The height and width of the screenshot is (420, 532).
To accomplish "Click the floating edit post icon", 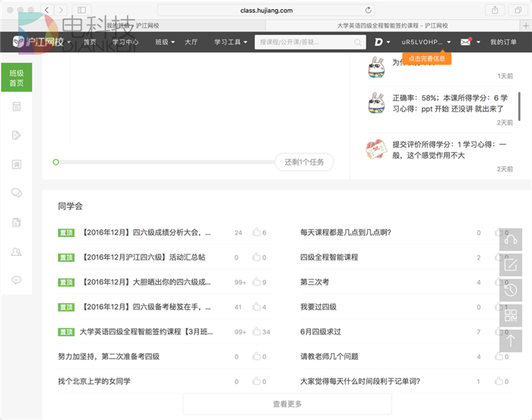I will [511, 265].
